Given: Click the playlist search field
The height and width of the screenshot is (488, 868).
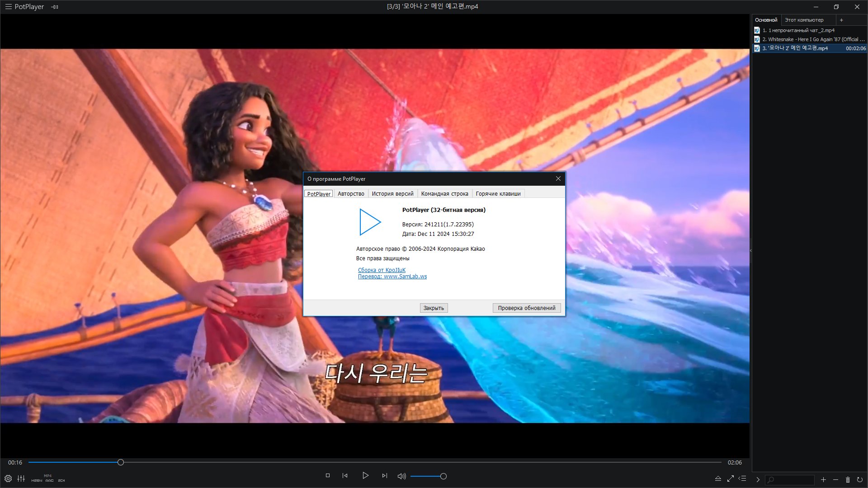Looking at the screenshot, I should [x=790, y=480].
